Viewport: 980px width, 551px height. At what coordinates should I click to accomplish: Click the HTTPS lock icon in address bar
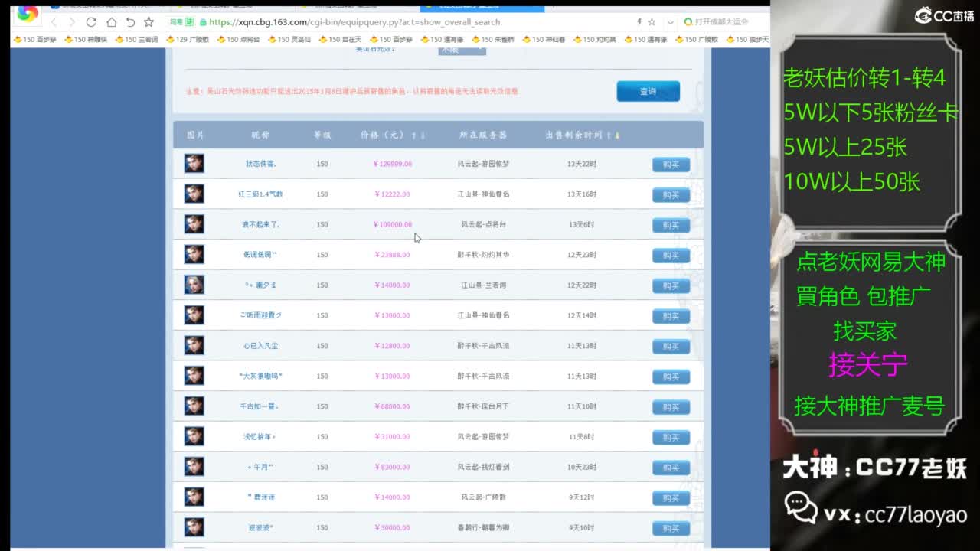click(x=204, y=22)
